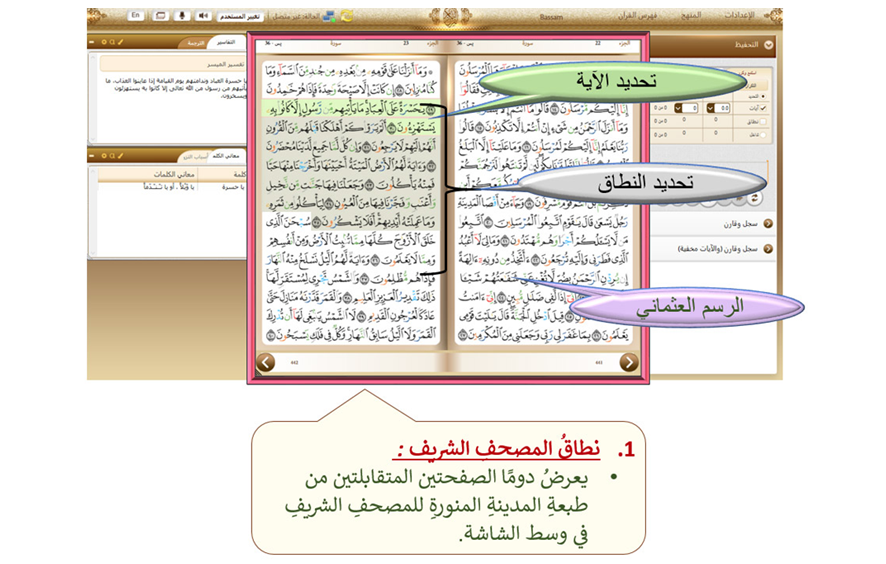Click the word meanings panel pencil icon
The height and width of the screenshot is (564, 886).
coord(120,155)
